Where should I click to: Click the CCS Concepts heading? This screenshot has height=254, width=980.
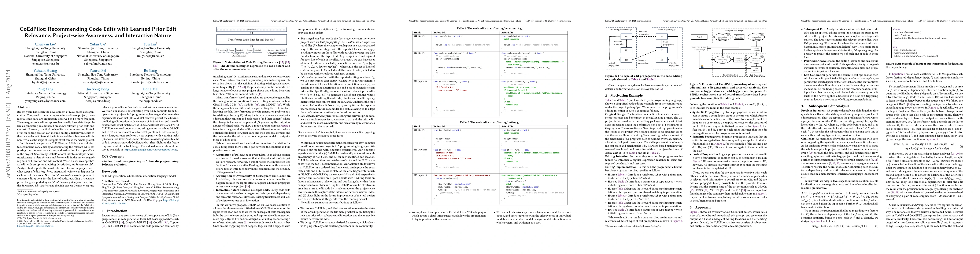tap(113, 156)
